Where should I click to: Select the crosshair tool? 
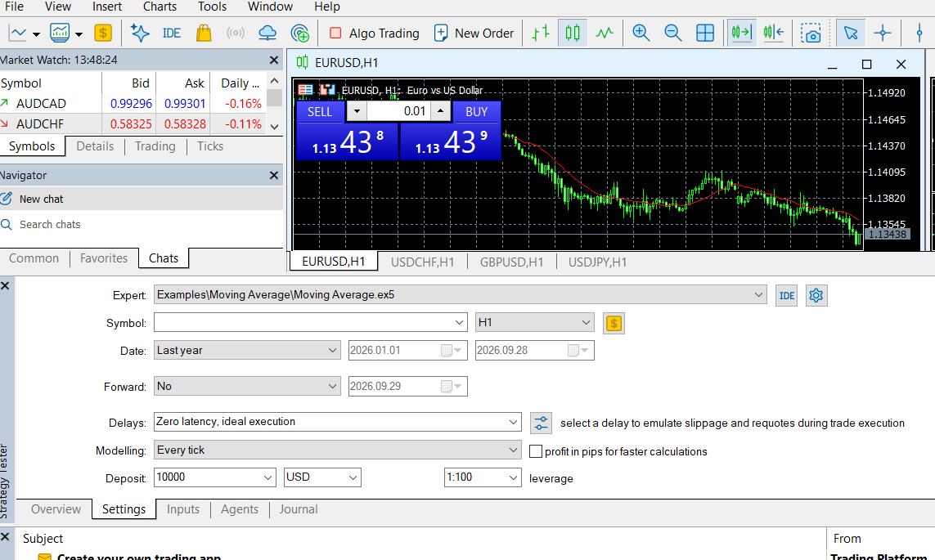[x=883, y=33]
